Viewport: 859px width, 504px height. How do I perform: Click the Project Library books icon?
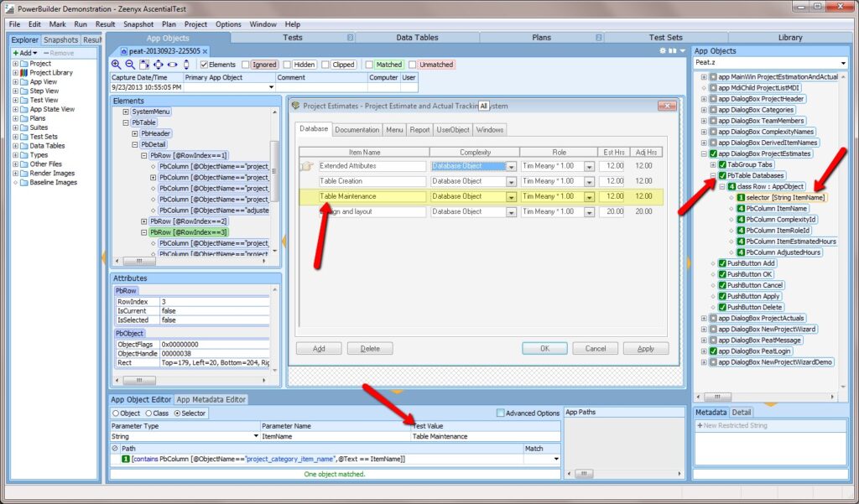tap(23, 73)
